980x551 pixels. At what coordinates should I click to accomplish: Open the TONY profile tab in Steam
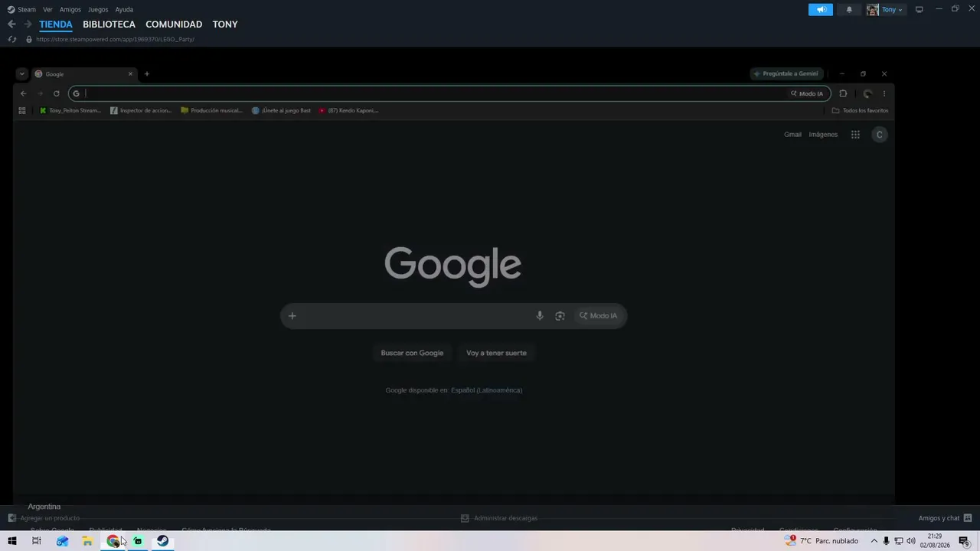coord(225,24)
